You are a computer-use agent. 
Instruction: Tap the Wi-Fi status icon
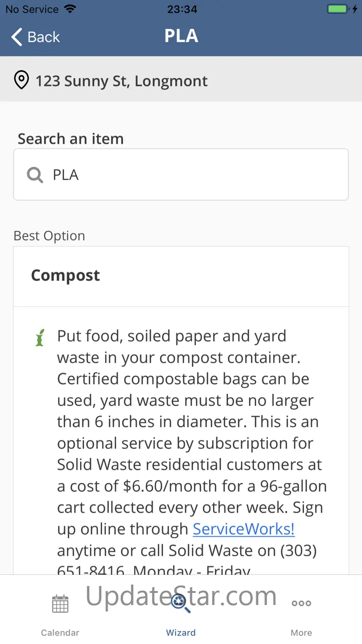[70, 9]
